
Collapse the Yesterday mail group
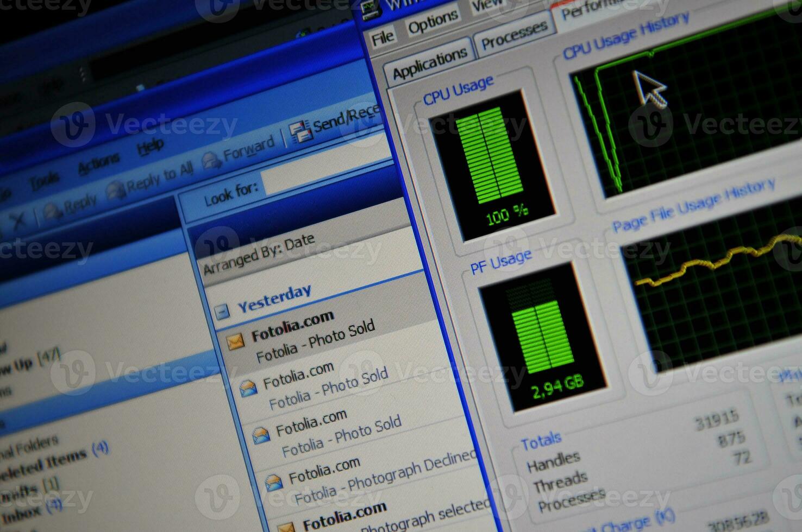(x=222, y=312)
